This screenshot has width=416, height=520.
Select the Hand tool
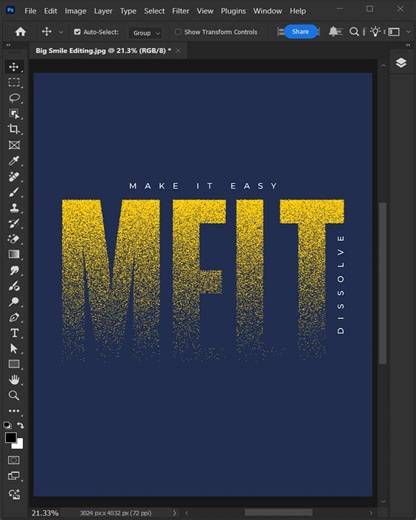(14, 380)
